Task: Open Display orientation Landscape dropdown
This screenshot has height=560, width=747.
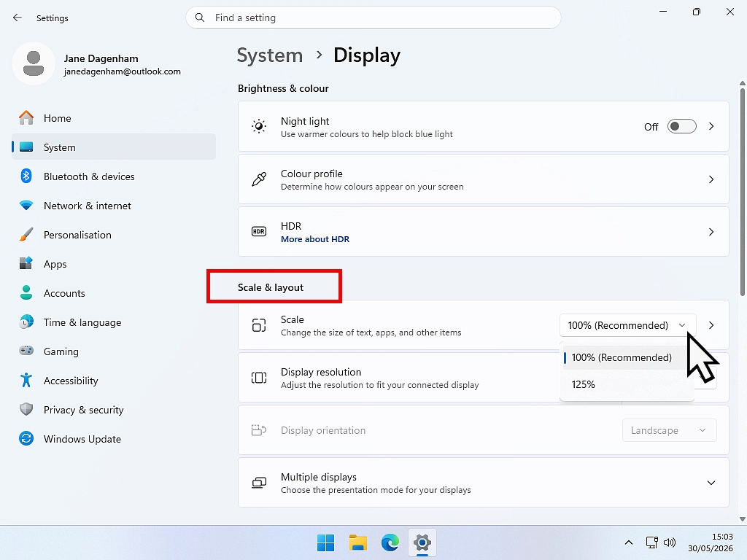Action: coord(670,430)
